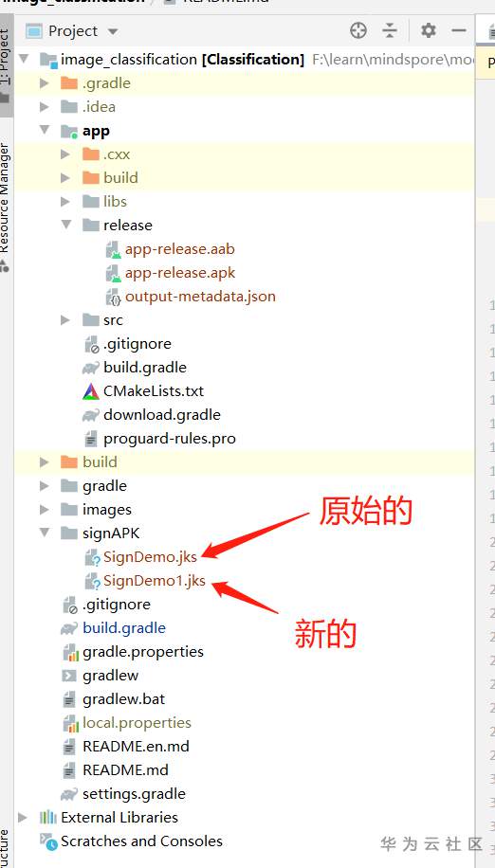Select settings.gradle file
This screenshot has width=495, height=868.
[134, 794]
